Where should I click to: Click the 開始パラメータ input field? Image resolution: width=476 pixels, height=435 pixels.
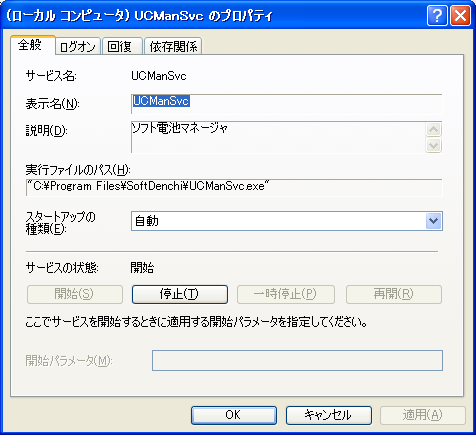coord(297,360)
